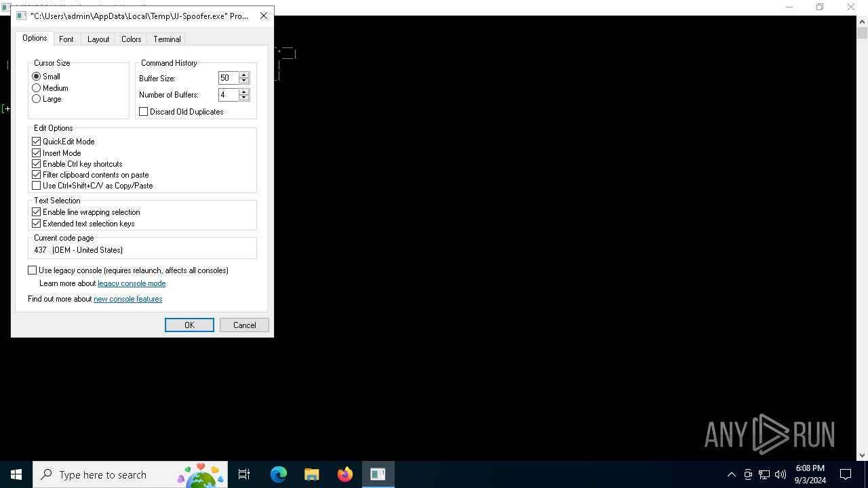Open File Explorer from taskbar
This screenshot has width=868, height=488.
click(312, 474)
